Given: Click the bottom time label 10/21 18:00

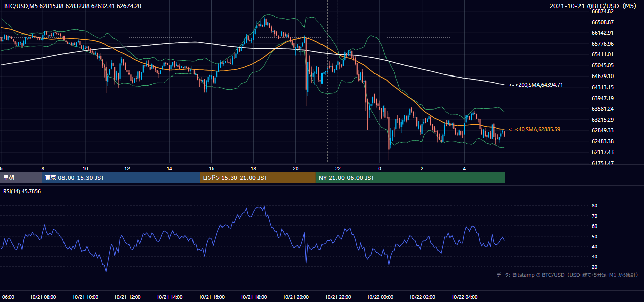Looking at the screenshot, I should pyautogui.click(x=253, y=297).
